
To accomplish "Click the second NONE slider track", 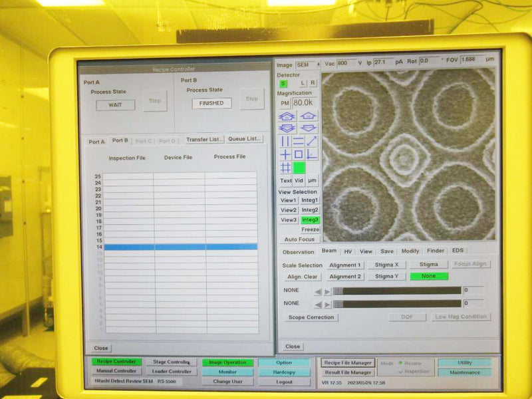I will pyautogui.click(x=397, y=304).
